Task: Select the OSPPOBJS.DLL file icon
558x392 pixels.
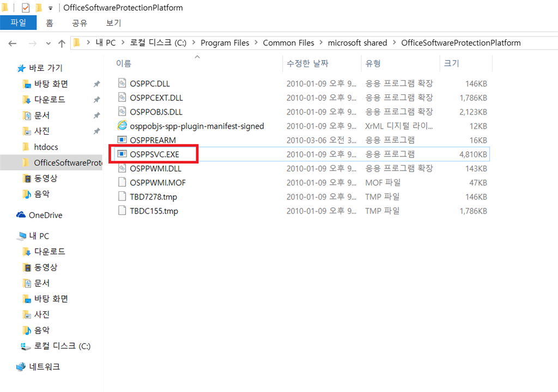Action: tap(122, 111)
